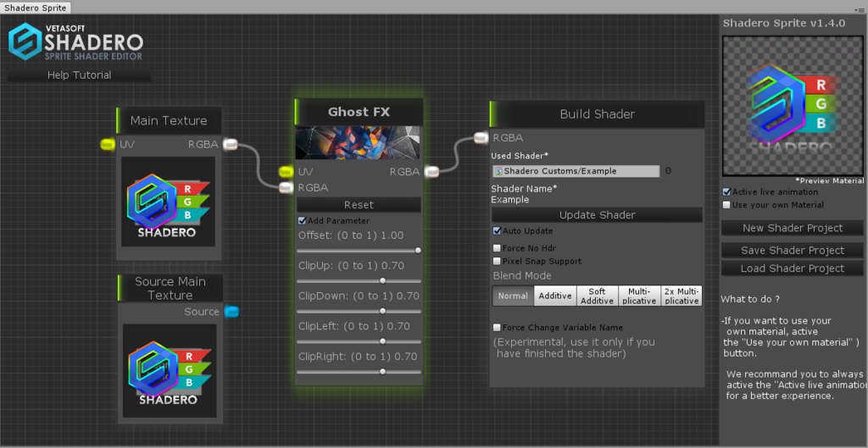Screen dimensions: 868x448
Task: Click the 'What to do ?' heading
Action: [750, 299]
